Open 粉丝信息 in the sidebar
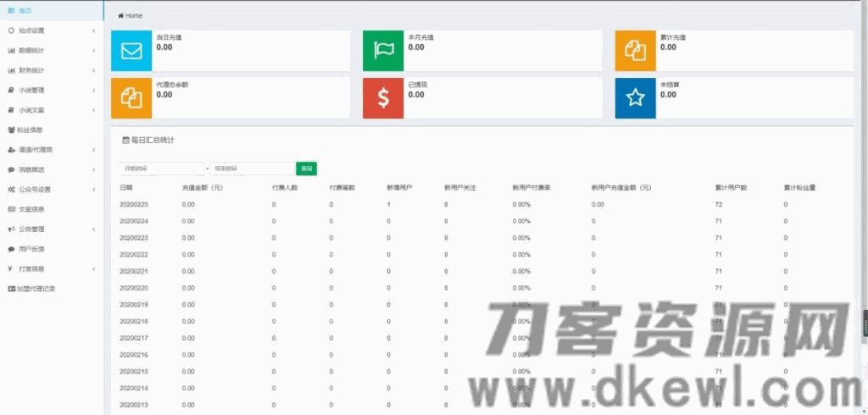This screenshot has width=868, height=415. click(x=31, y=130)
